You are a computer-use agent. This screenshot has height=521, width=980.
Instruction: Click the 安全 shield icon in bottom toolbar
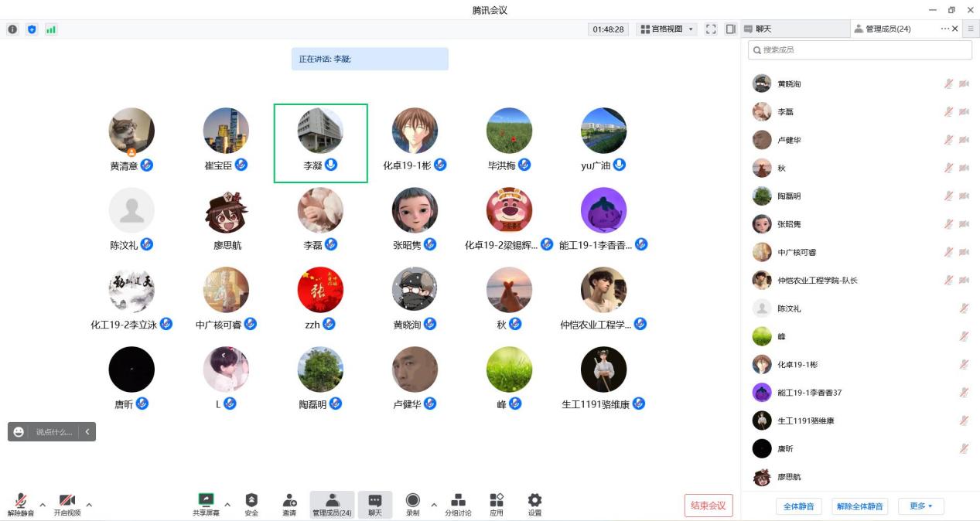click(251, 504)
